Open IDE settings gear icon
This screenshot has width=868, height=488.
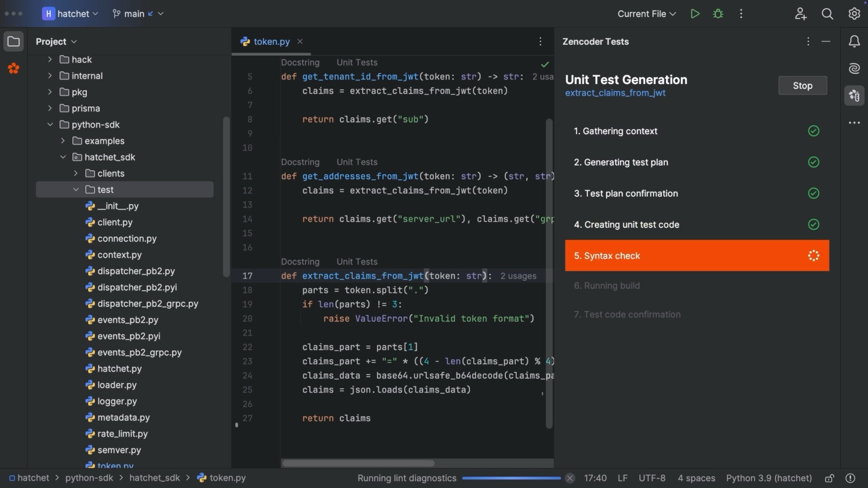[854, 14]
